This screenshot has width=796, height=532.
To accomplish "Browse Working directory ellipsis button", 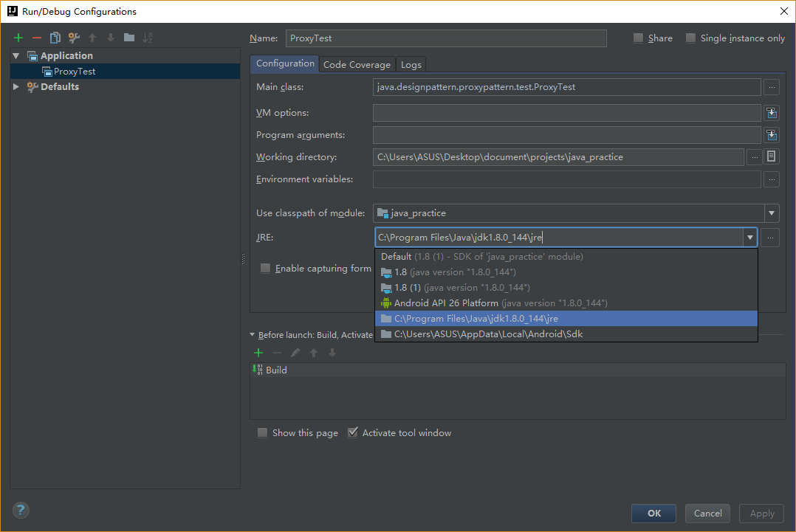I will pos(755,157).
